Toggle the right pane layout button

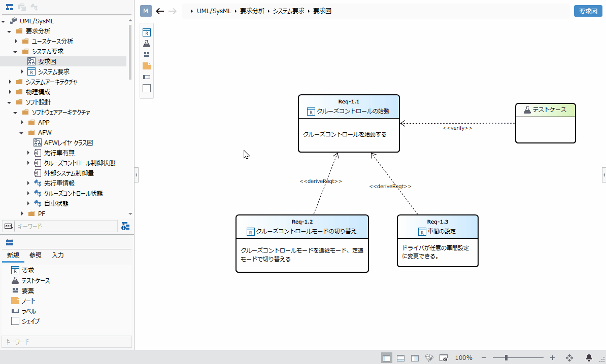pos(415,358)
